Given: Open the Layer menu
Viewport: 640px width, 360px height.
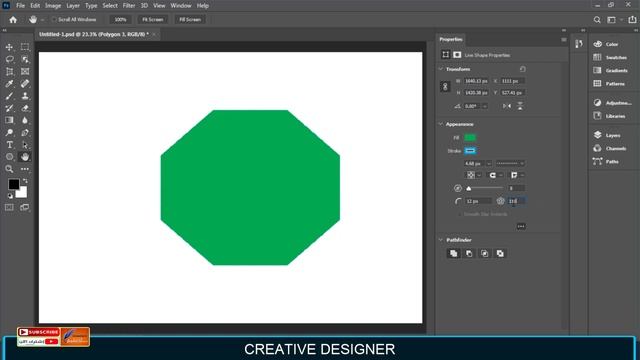Looking at the screenshot, I should (73, 6).
